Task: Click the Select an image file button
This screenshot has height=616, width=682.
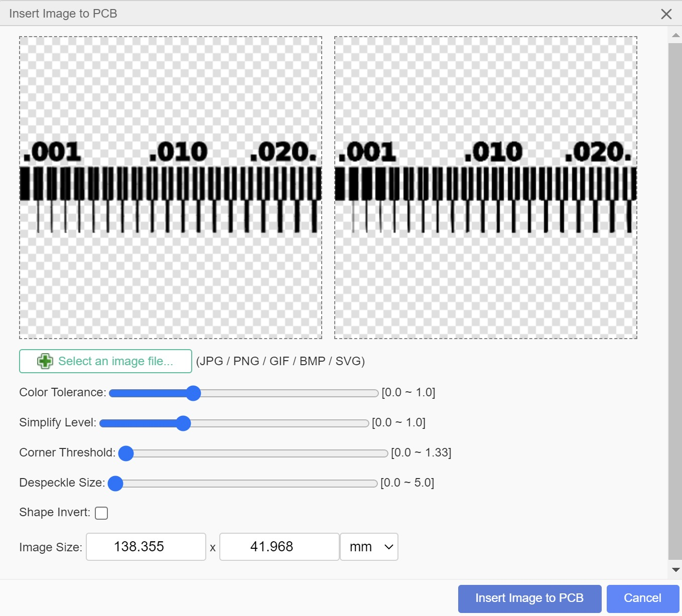Action: pos(105,361)
